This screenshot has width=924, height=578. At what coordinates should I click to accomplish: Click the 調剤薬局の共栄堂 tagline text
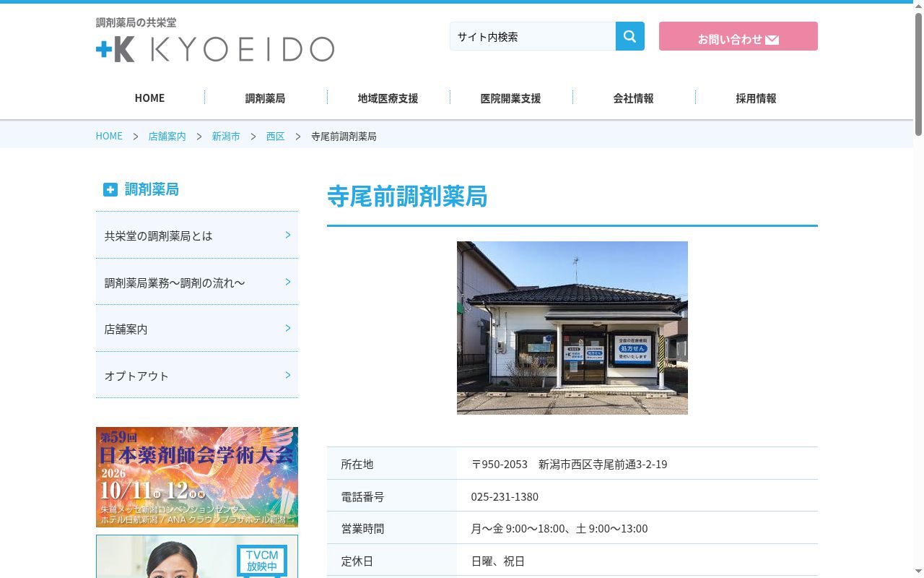(136, 22)
